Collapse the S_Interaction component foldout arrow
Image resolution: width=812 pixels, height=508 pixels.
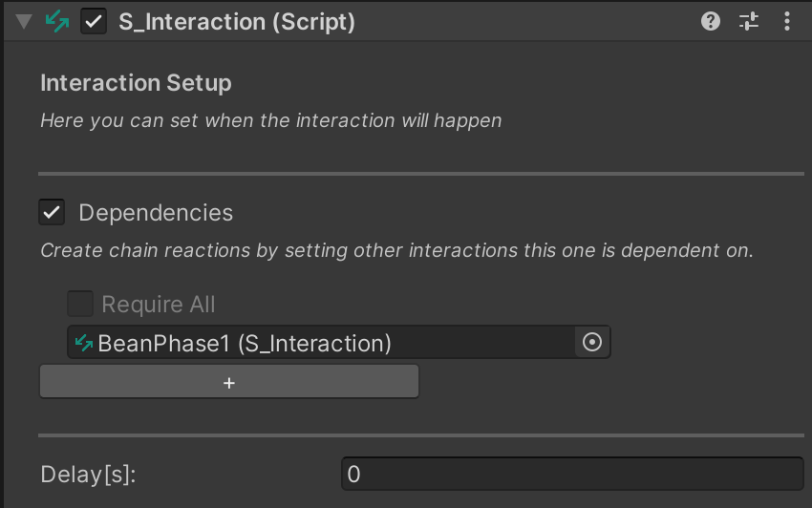25,21
